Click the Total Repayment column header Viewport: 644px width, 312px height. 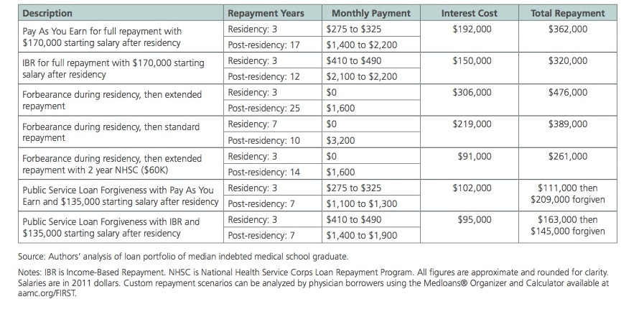tap(567, 13)
